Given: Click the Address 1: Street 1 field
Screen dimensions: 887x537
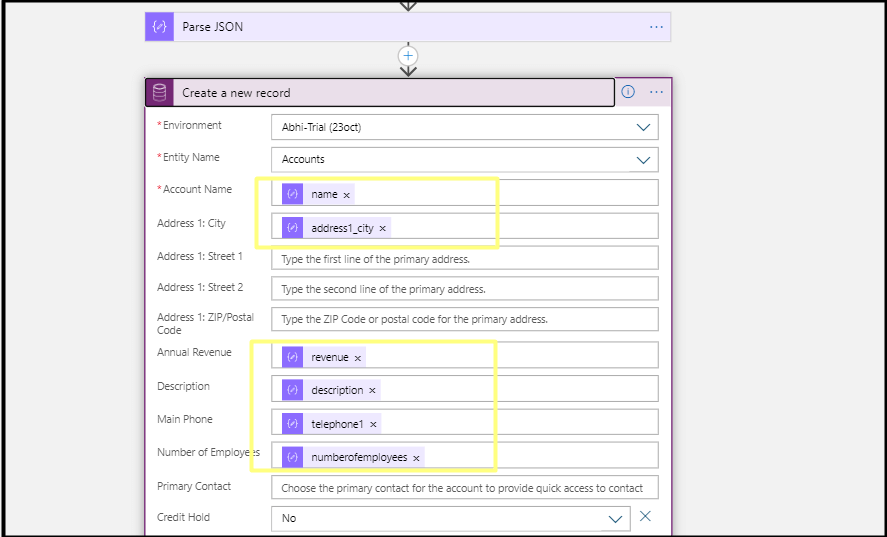Looking at the screenshot, I should click(x=464, y=259).
